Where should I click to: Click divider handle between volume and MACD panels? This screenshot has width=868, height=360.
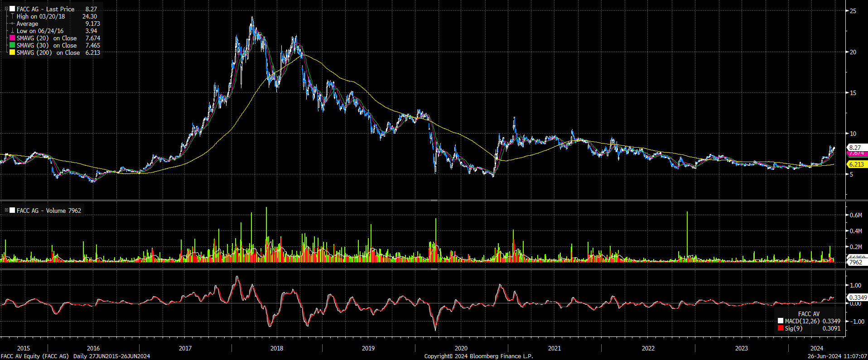[x=434, y=269]
